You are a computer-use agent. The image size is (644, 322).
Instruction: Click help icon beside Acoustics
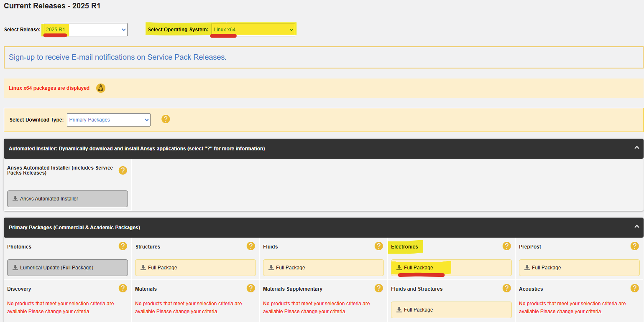point(635,288)
